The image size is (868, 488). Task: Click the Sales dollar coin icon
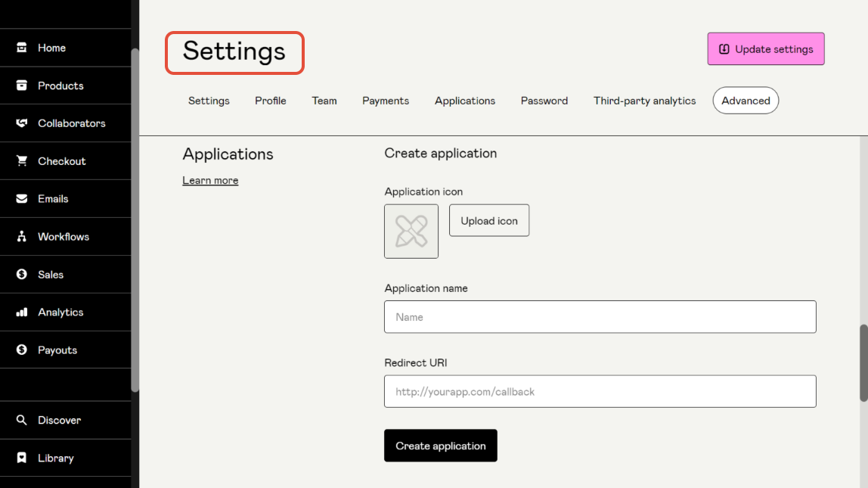[x=22, y=275]
